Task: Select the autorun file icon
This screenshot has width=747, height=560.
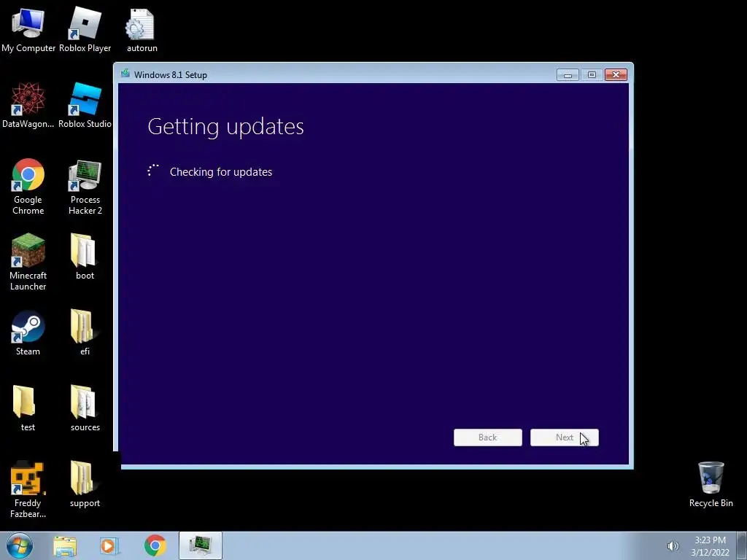Action: pyautogui.click(x=142, y=29)
